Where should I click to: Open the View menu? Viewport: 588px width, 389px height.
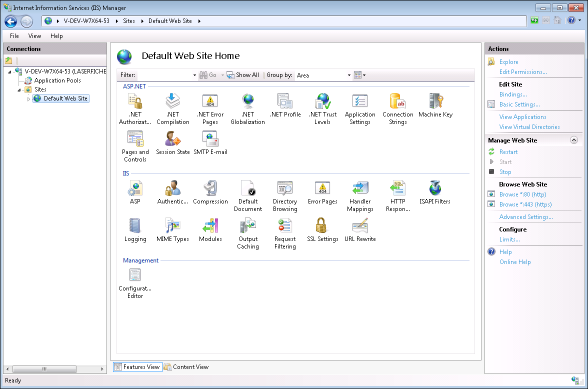[x=34, y=35]
